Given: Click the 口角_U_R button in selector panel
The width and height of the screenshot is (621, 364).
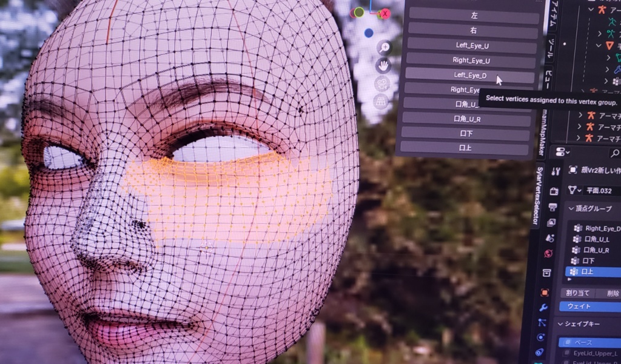Looking at the screenshot, I should pyautogui.click(x=466, y=119).
